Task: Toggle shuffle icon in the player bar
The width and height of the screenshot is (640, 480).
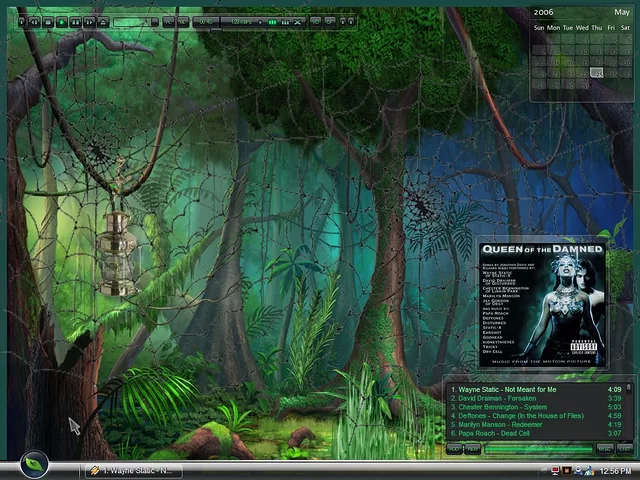Action: click(x=297, y=21)
